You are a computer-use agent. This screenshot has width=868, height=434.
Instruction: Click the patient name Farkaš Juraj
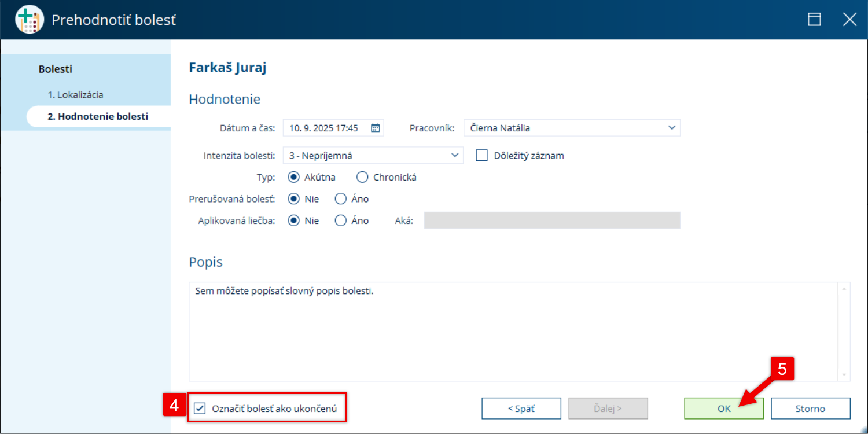(227, 68)
